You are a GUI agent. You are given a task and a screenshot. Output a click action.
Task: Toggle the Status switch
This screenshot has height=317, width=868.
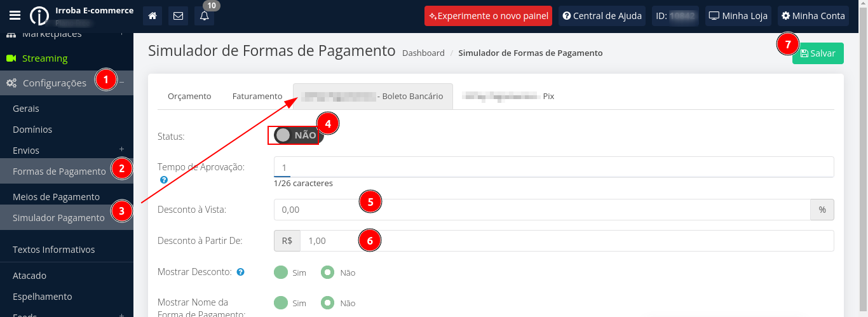point(299,135)
